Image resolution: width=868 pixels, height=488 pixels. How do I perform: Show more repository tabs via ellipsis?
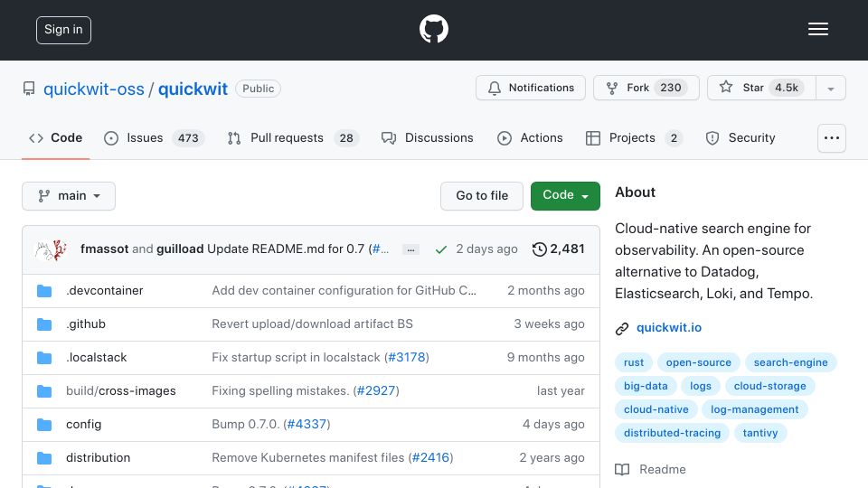[x=832, y=138]
